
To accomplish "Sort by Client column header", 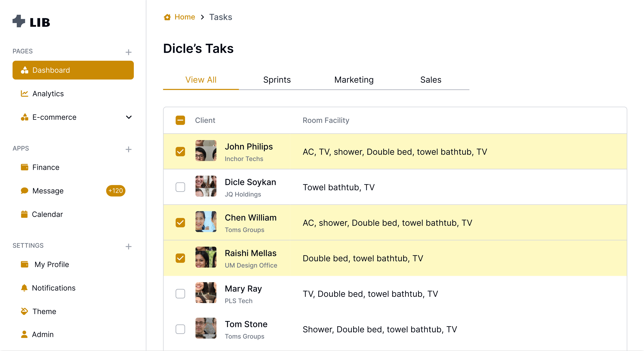I will click(x=205, y=120).
